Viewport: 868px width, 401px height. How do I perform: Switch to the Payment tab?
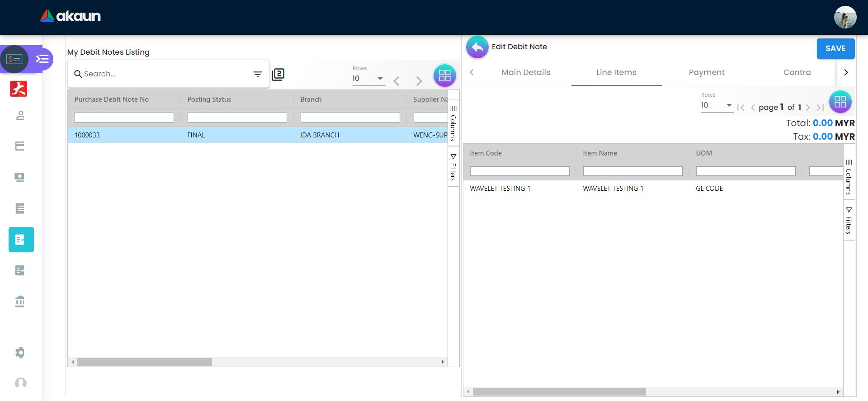pos(706,72)
